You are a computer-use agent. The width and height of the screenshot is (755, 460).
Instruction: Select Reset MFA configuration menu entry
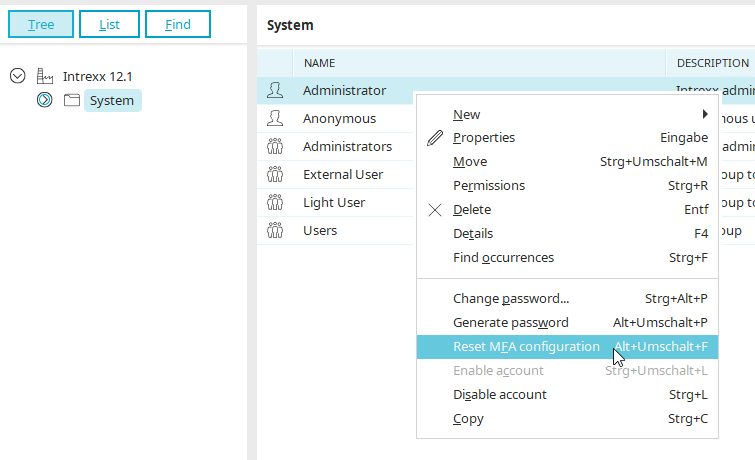(525, 347)
